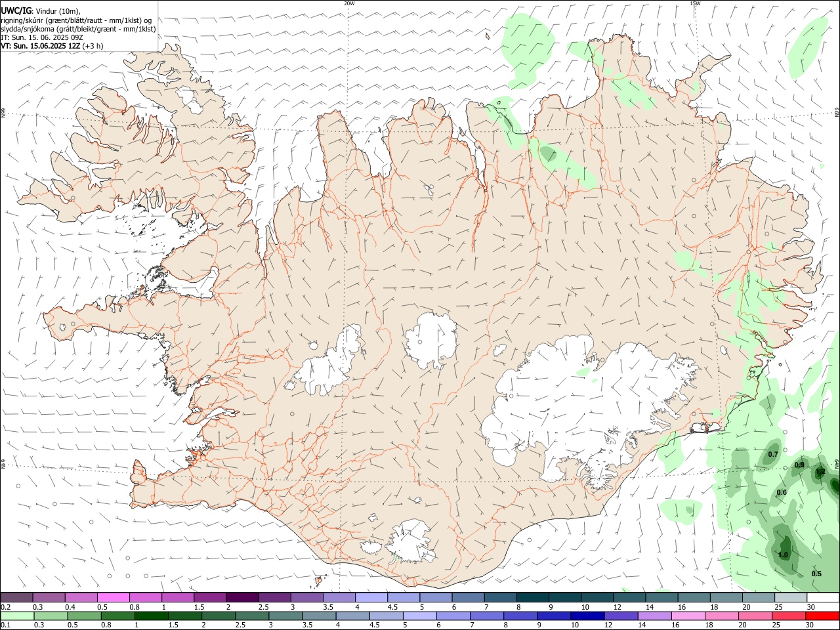Click the 0.2 swatch in the snow legend

(16, 597)
